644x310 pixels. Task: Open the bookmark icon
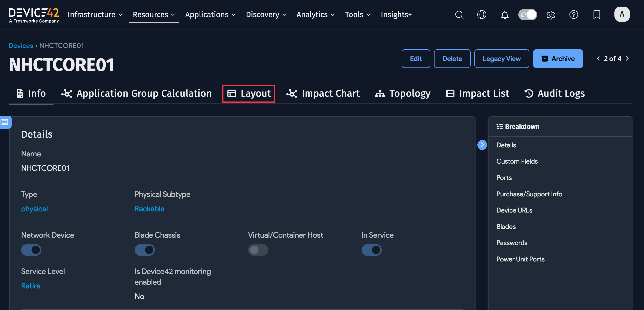(596, 15)
